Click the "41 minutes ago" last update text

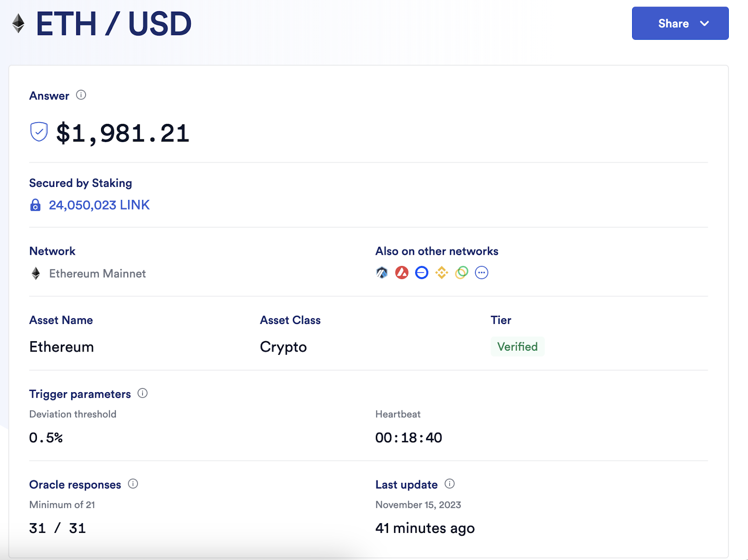click(425, 528)
